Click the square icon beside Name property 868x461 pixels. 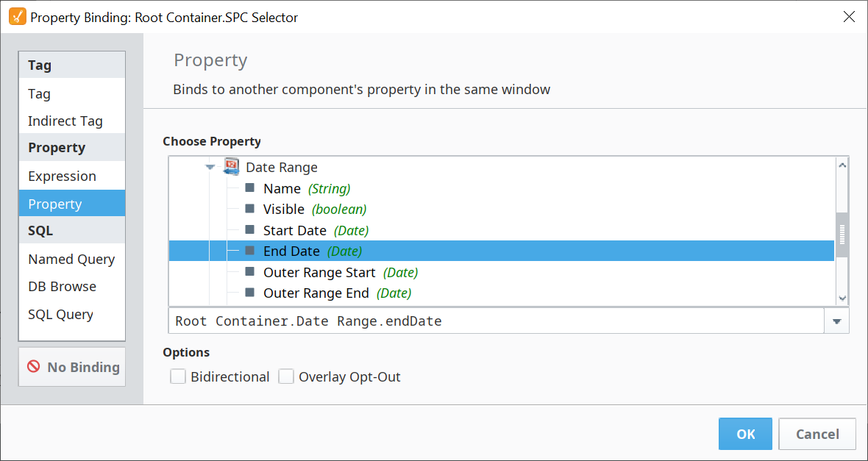pos(249,188)
